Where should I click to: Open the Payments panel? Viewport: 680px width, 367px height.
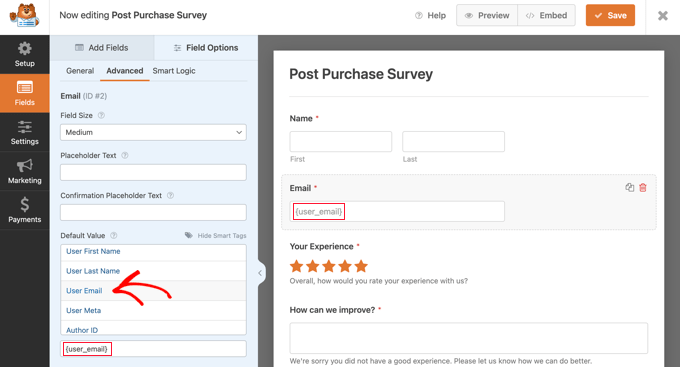[25, 210]
